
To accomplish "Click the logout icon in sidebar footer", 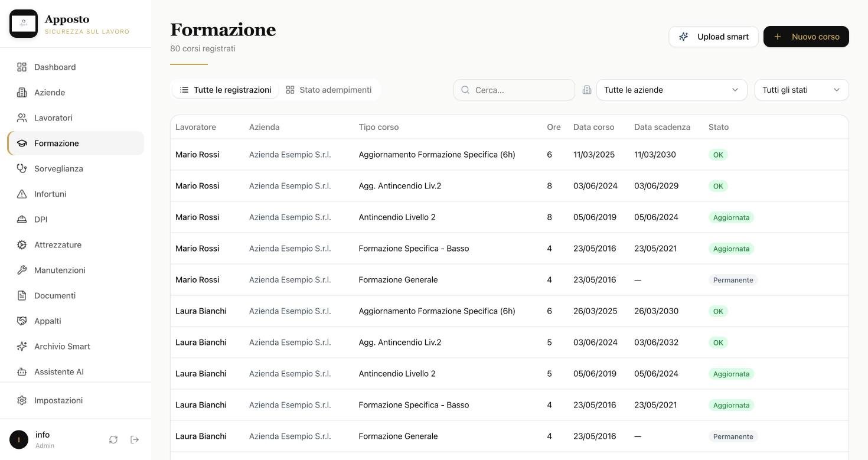I will pyautogui.click(x=135, y=439).
